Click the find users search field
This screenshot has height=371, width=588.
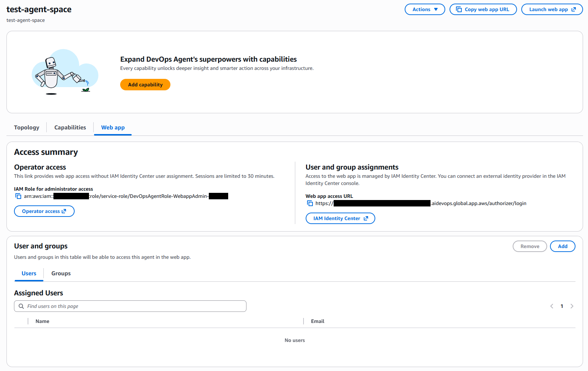click(x=130, y=306)
